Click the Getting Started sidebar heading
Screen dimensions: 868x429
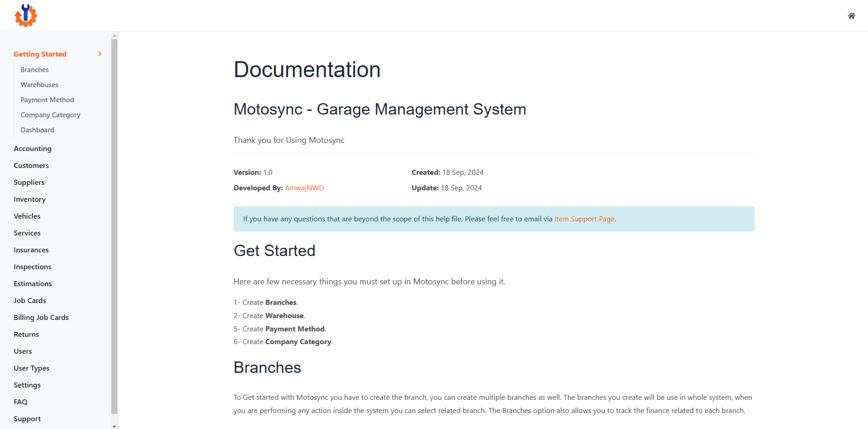tap(40, 54)
